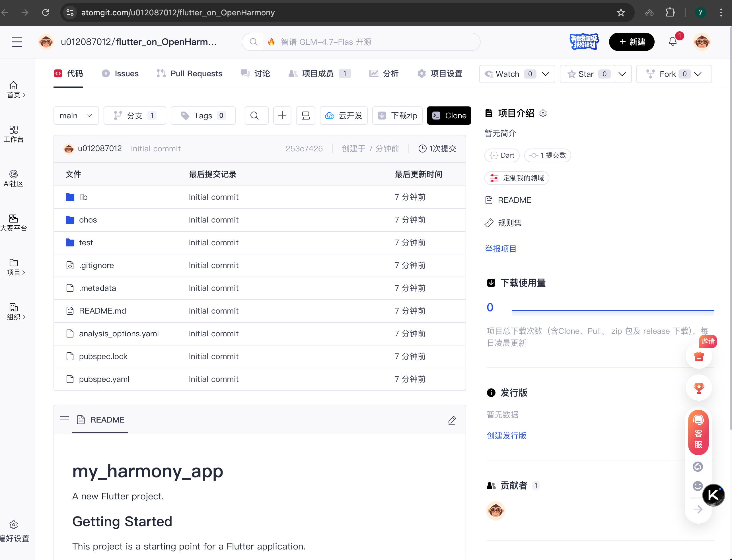Open the 规则集 sidebar entry
Viewport: 732px width, 560px height.
[504, 223]
